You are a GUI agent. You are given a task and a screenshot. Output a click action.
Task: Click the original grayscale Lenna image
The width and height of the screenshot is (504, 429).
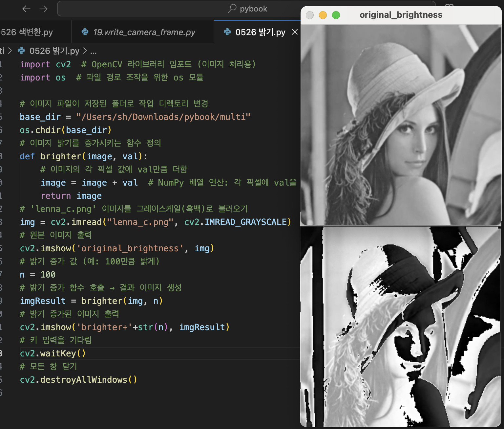pyautogui.click(x=401, y=125)
